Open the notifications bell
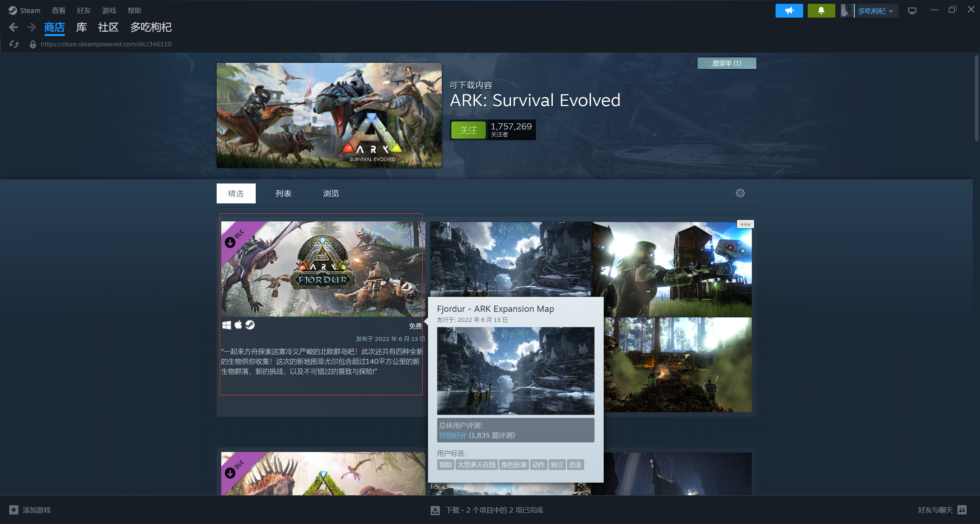The image size is (980, 524). (821, 11)
